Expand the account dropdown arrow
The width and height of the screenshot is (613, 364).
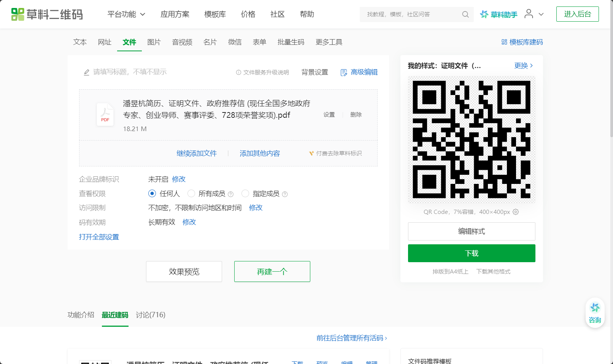(541, 14)
